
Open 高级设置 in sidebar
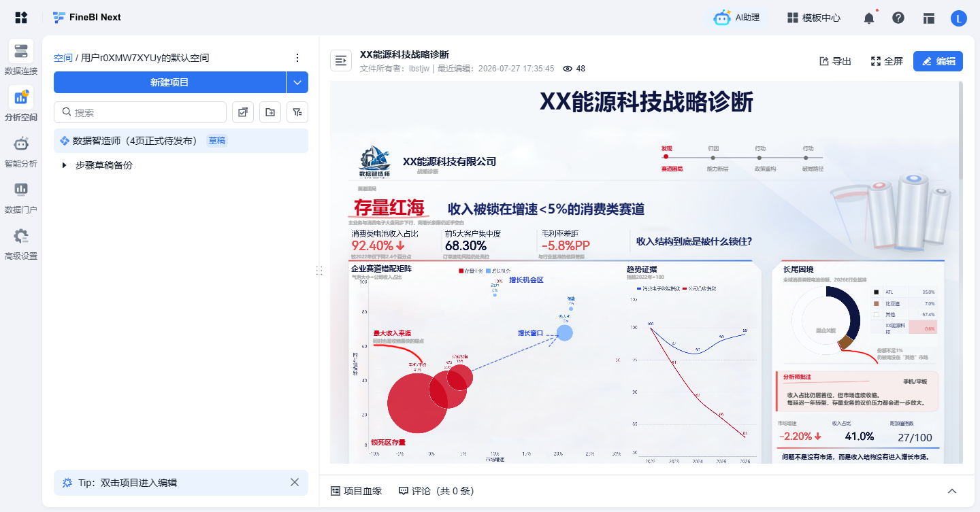coord(21,243)
